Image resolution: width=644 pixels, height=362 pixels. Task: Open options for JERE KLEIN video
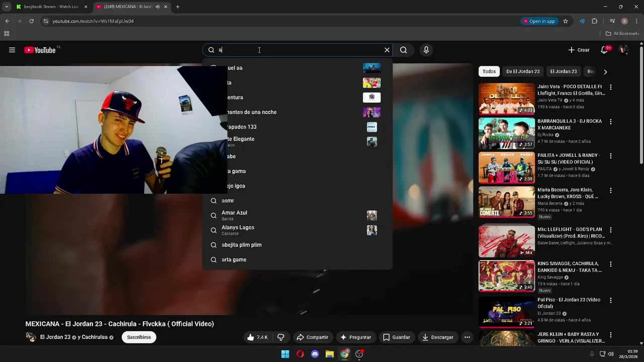[611, 335]
